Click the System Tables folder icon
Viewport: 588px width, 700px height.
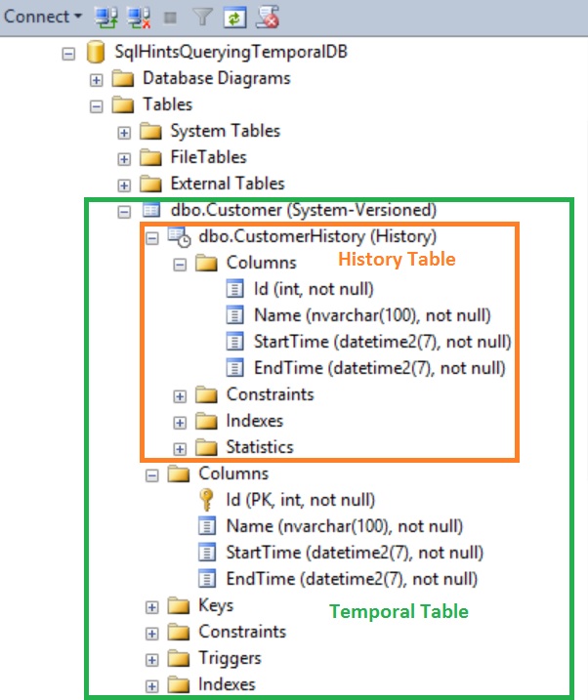click(x=150, y=131)
